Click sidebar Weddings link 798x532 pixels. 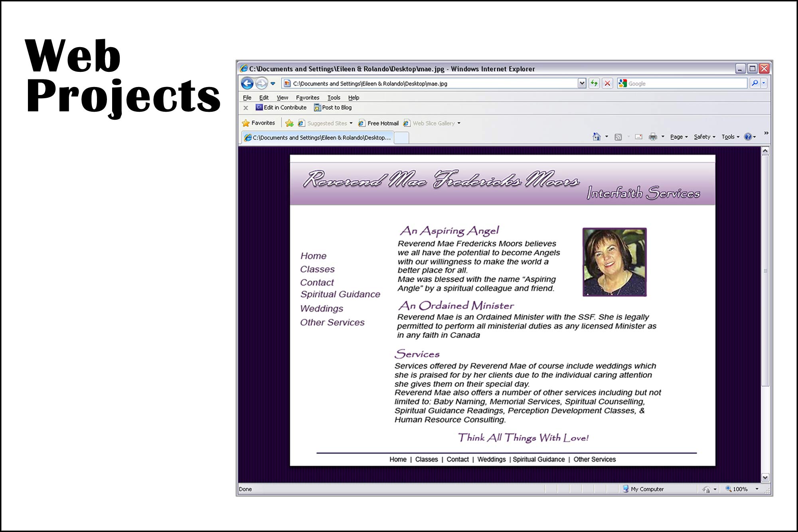(x=322, y=309)
